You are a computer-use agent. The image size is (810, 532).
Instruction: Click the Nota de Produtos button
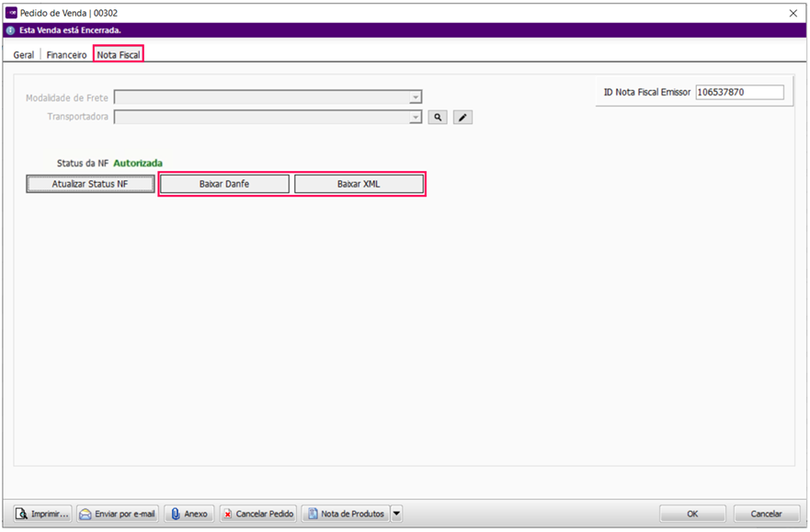(345, 514)
